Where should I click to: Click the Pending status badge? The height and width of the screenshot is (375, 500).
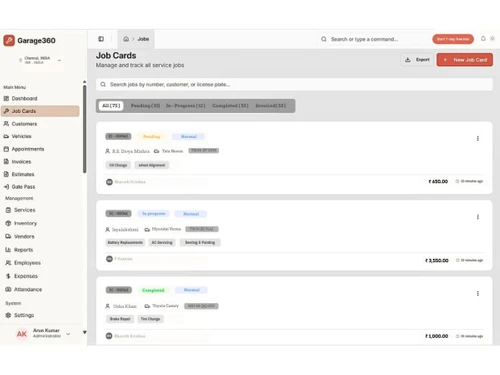click(151, 136)
